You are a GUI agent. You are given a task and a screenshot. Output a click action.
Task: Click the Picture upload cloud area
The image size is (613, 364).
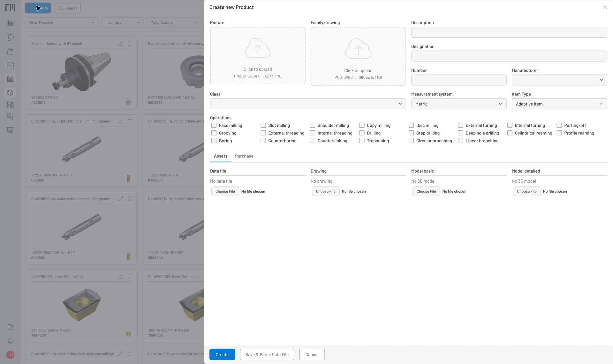click(258, 56)
